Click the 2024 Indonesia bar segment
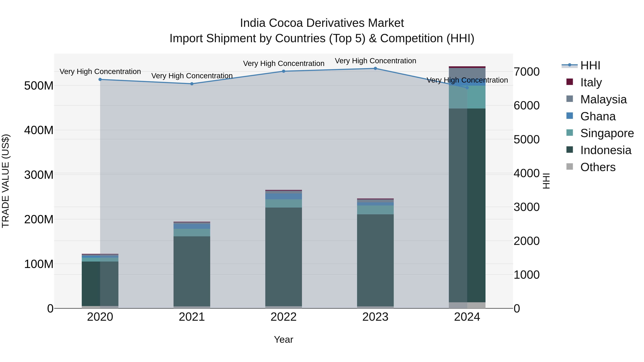The width and height of the screenshot is (644, 362). [x=467, y=205]
